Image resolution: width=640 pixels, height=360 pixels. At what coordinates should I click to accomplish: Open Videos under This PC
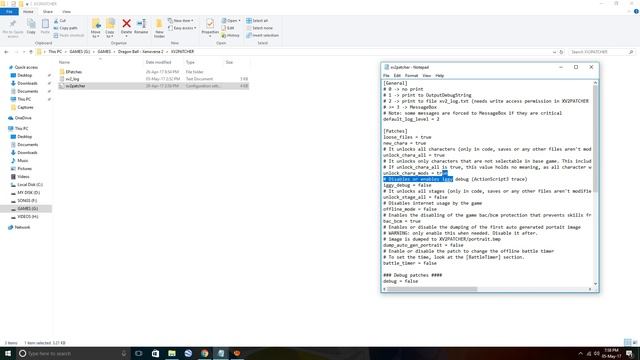(x=23, y=177)
